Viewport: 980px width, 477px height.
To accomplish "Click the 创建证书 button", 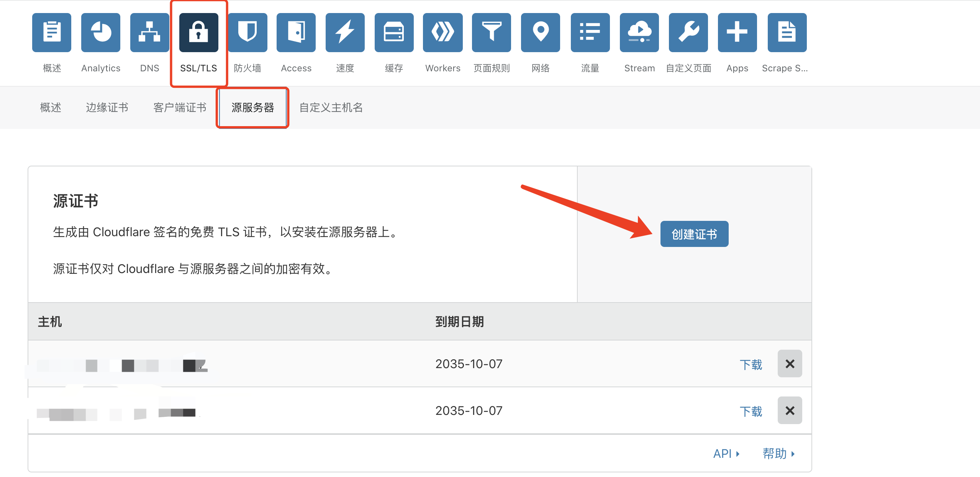I will pos(694,234).
